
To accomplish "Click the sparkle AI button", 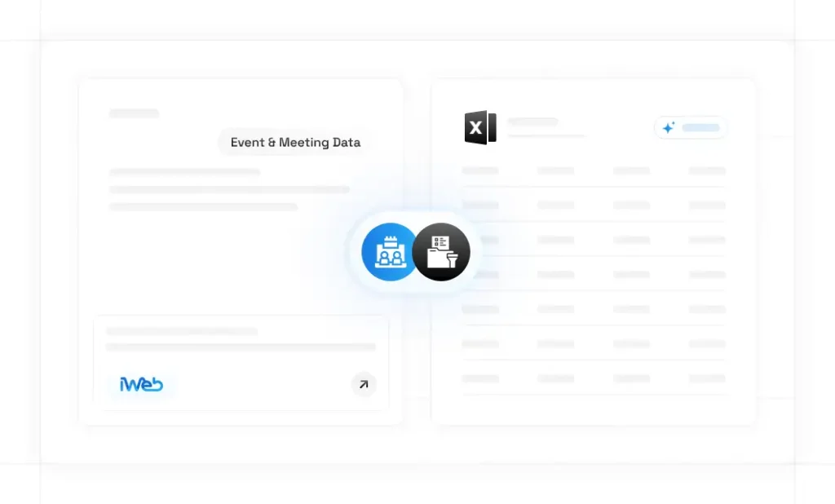I will 691,128.
